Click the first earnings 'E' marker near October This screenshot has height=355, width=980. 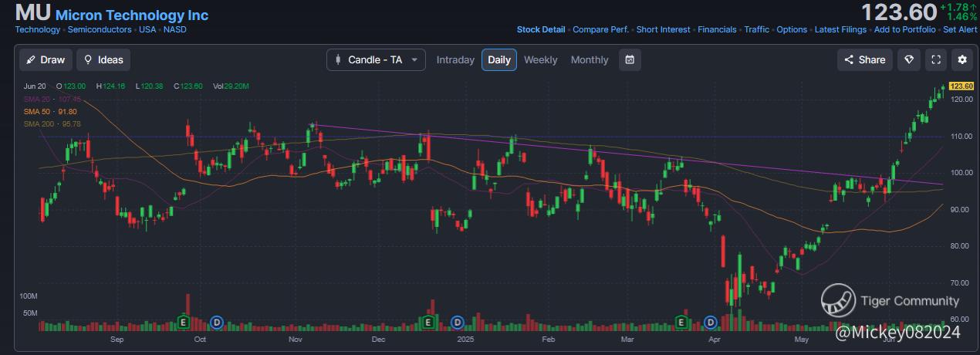click(184, 321)
